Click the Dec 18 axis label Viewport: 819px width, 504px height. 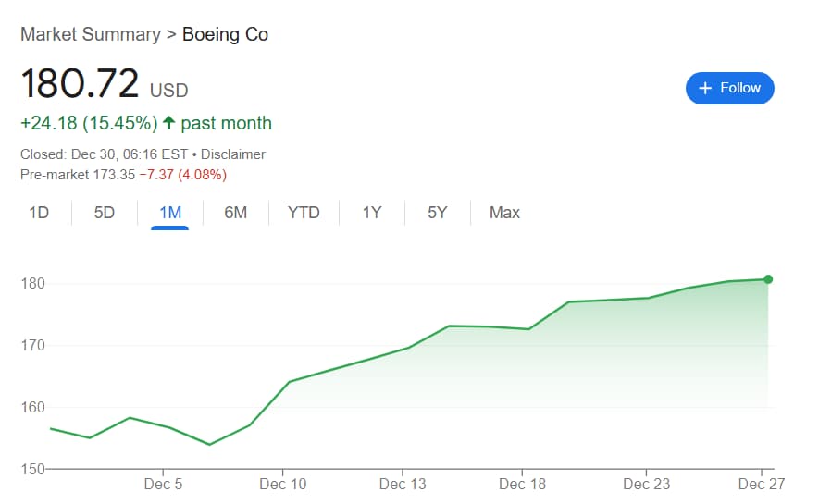pyautogui.click(x=522, y=485)
